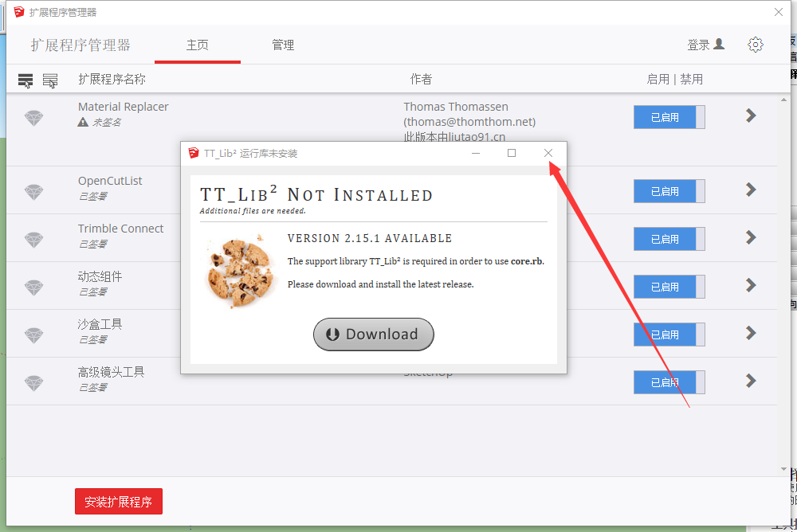The width and height of the screenshot is (797, 532).
Task: Close the TT_Lib² not installed dialog
Action: [548, 153]
